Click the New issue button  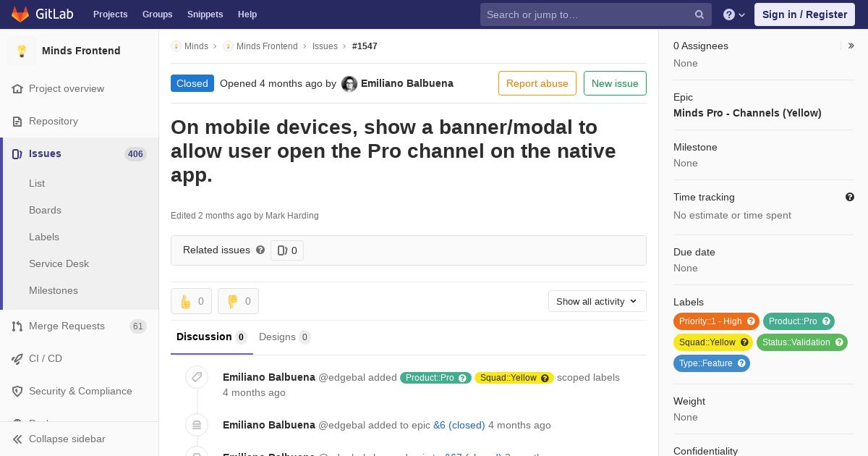615,83
